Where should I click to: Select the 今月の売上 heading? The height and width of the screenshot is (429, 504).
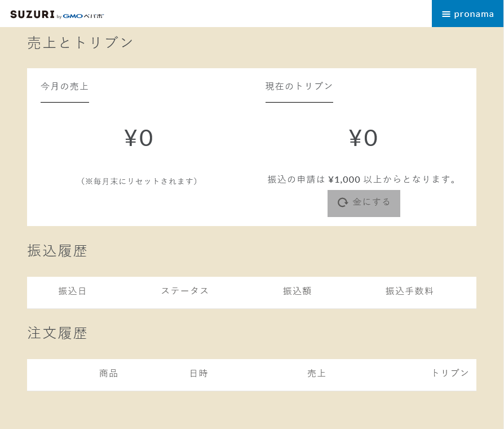click(x=65, y=86)
